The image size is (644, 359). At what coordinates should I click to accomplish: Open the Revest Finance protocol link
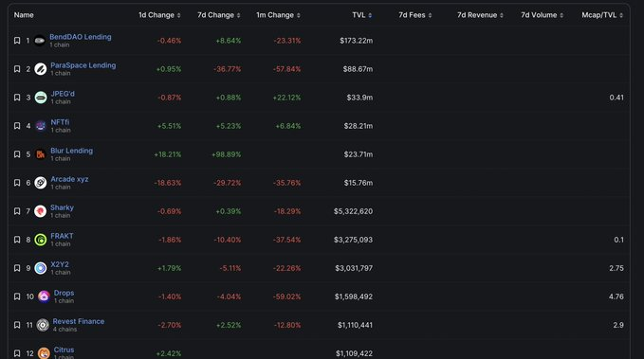tap(79, 321)
